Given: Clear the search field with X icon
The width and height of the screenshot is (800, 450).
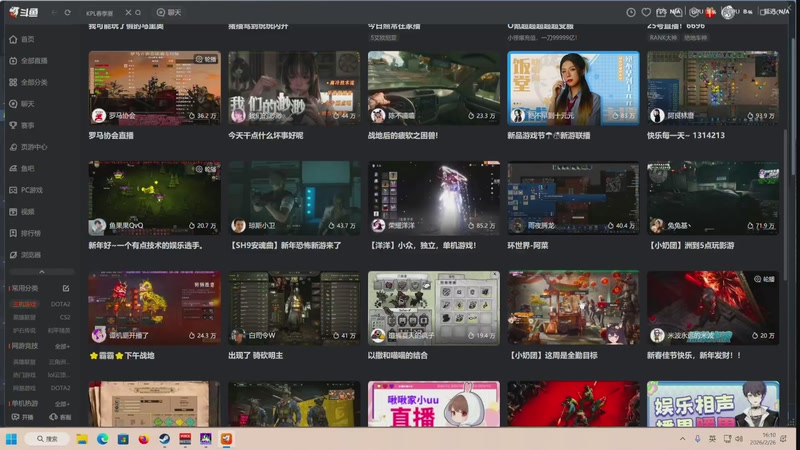Looking at the screenshot, I should coord(128,12).
